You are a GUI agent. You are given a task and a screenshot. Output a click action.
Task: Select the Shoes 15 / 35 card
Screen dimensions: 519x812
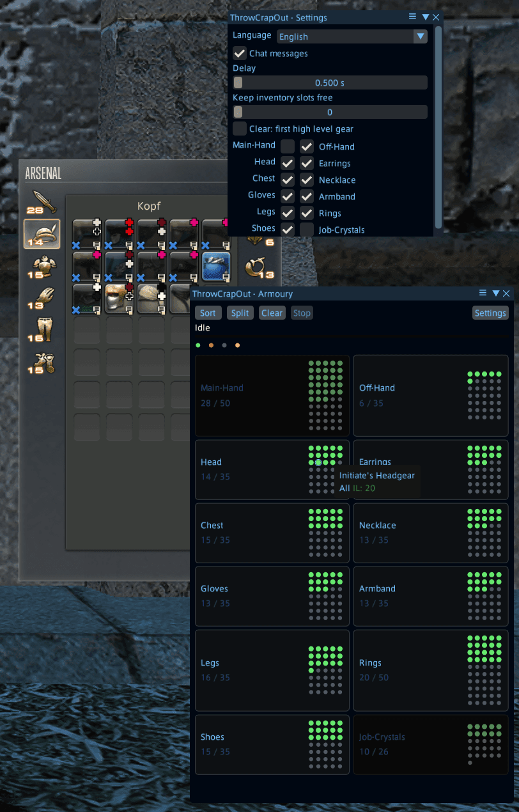(x=272, y=744)
